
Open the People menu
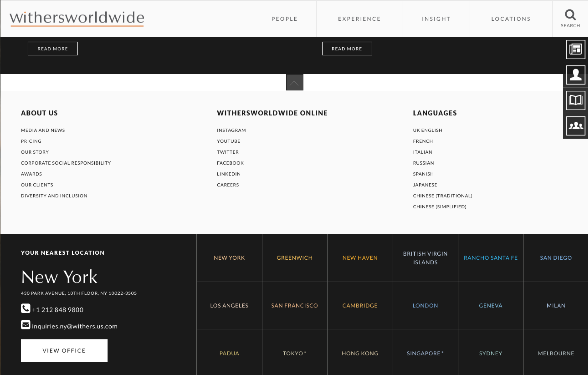coord(285,19)
